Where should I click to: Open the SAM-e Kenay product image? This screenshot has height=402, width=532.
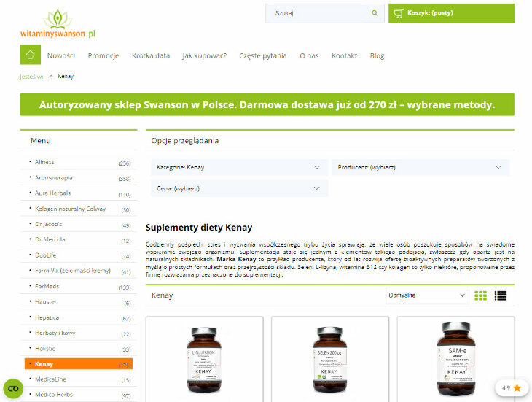tap(456, 359)
